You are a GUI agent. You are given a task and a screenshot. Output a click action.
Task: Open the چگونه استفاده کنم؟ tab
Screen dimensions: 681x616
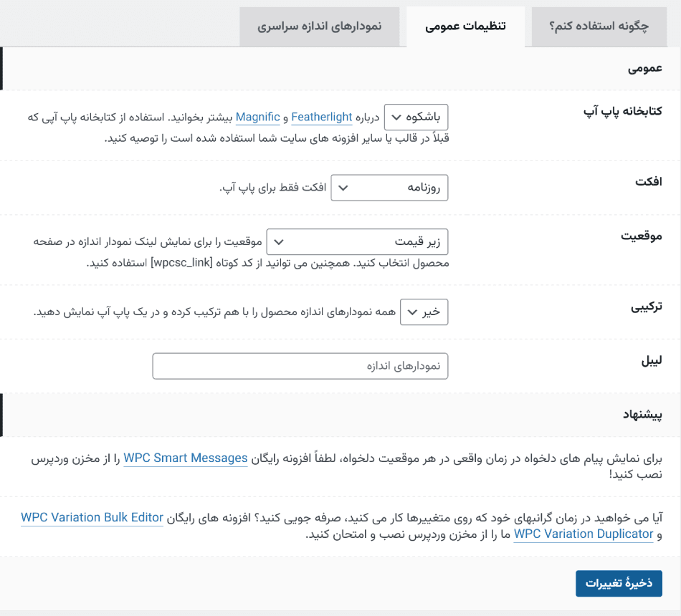tap(599, 27)
